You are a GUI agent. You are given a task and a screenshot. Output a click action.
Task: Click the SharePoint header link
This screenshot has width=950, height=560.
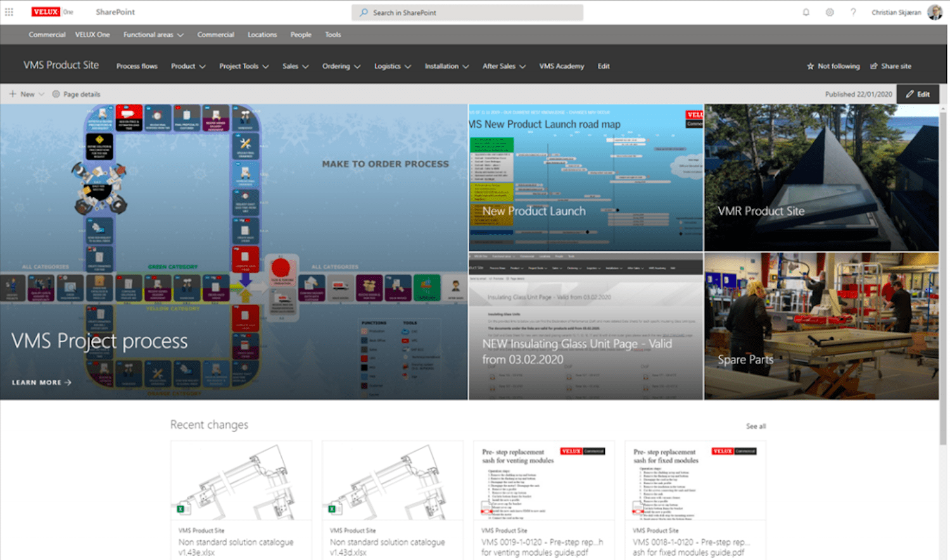pos(115,12)
